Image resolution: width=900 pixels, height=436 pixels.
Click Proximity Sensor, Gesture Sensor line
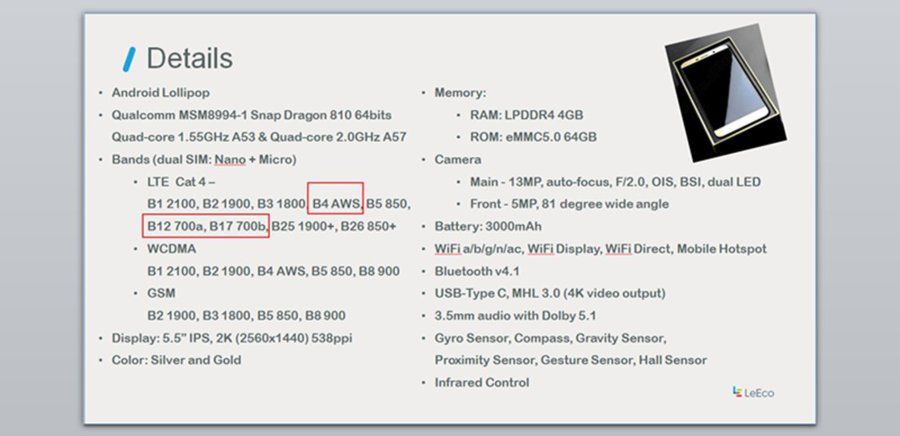click(x=571, y=360)
